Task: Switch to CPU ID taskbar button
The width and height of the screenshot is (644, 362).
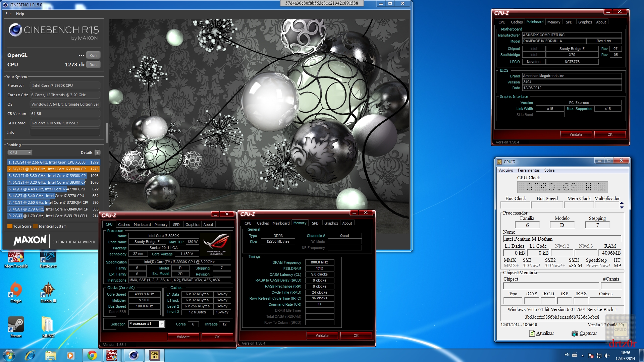Action: [x=155, y=355]
